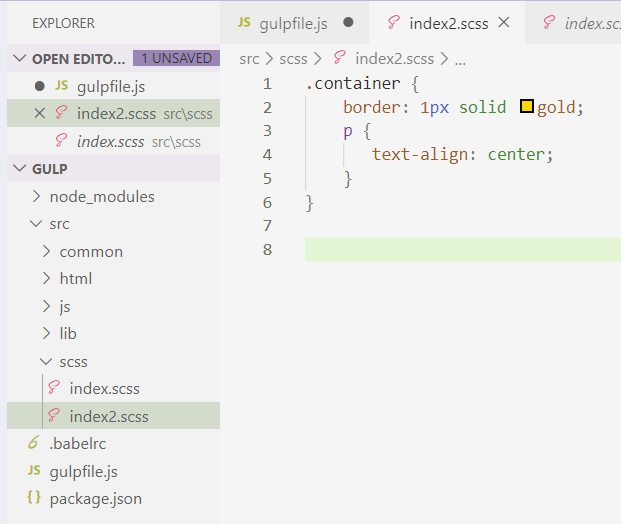Place cursor on empty line 8
Viewport: 621px width, 524px height.
click(x=450, y=250)
